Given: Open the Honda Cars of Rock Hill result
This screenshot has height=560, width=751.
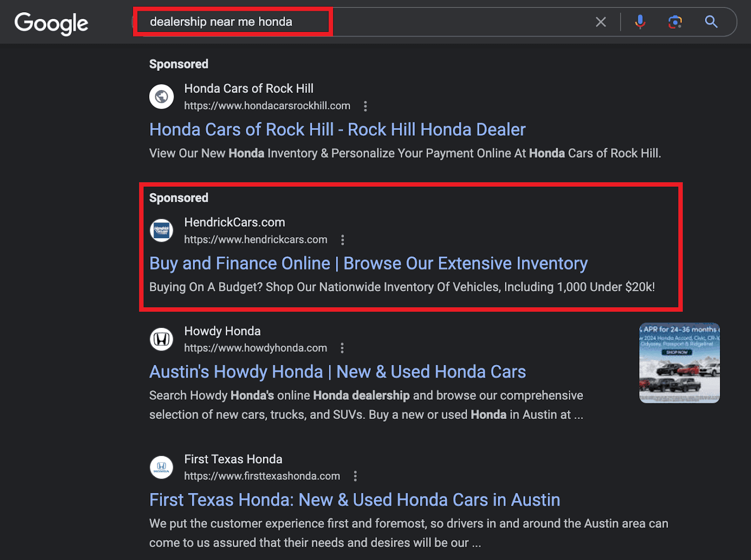Looking at the screenshot, I should pos(337,129).
